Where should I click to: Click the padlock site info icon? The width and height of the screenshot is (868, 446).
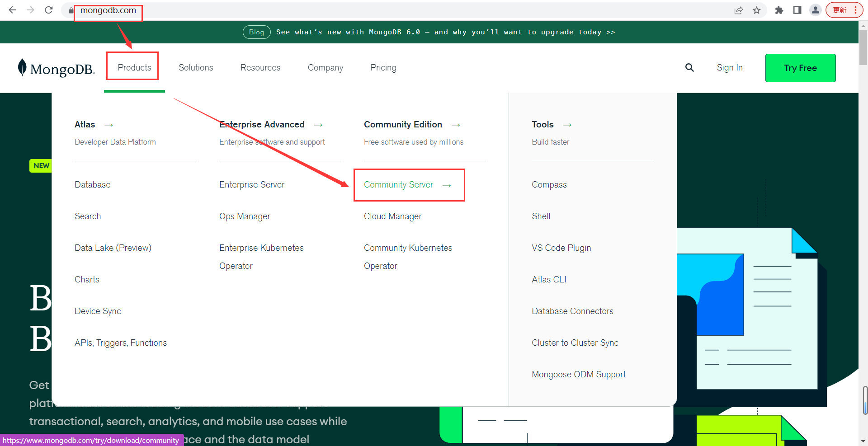point(71,10)
